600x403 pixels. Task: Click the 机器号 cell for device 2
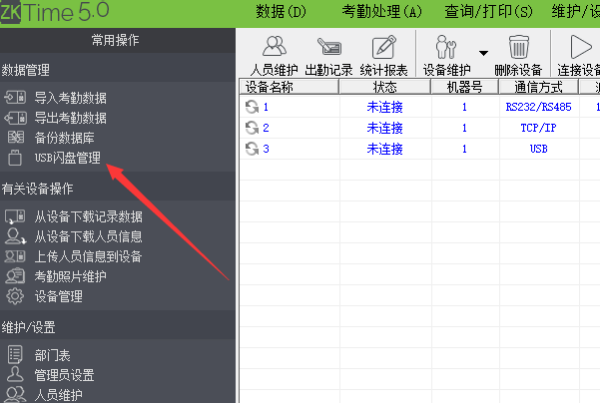(x=465, y=128)
